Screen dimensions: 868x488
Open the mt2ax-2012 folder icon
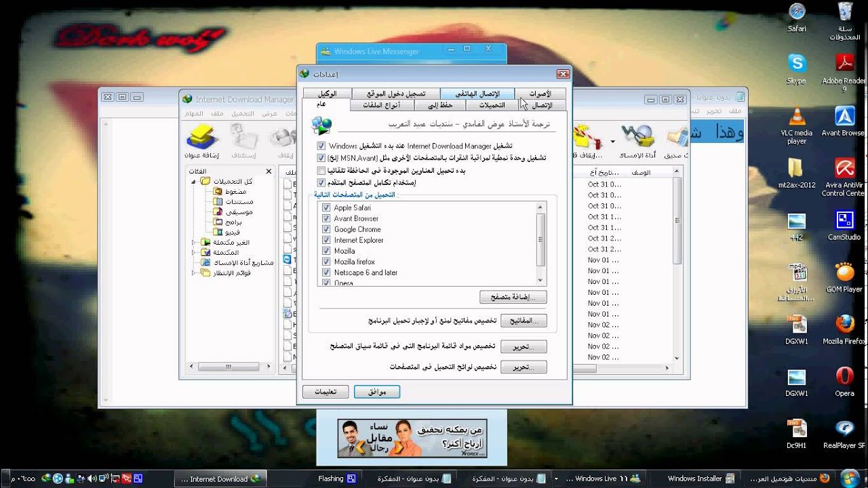click(797, 174)
